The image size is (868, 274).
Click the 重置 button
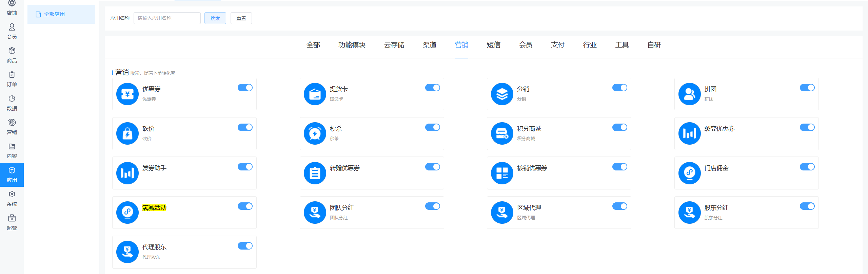pos(241,18)
